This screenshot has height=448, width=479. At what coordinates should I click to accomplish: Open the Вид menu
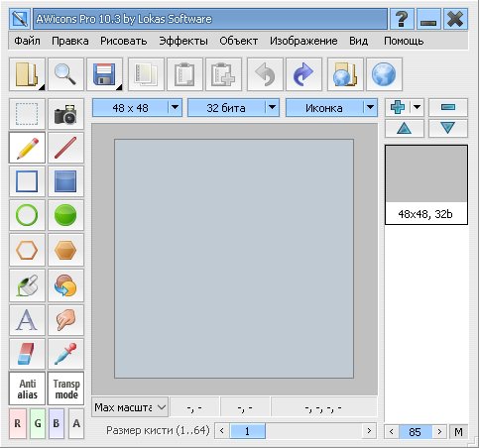[x=358, y=41]
